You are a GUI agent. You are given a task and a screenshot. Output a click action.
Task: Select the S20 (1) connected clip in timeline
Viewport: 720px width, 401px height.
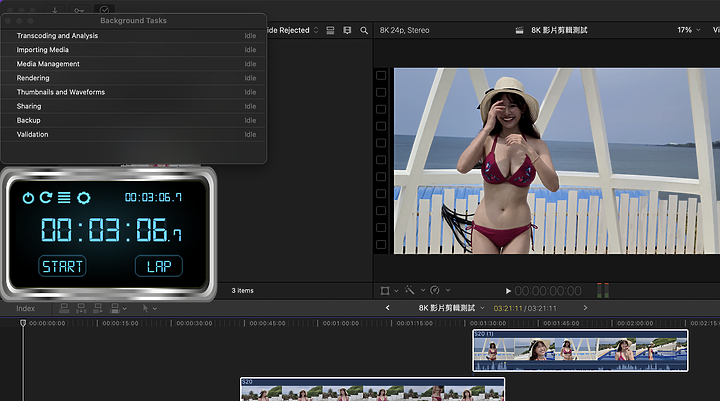pyautogui.click(x=580, y=350)
